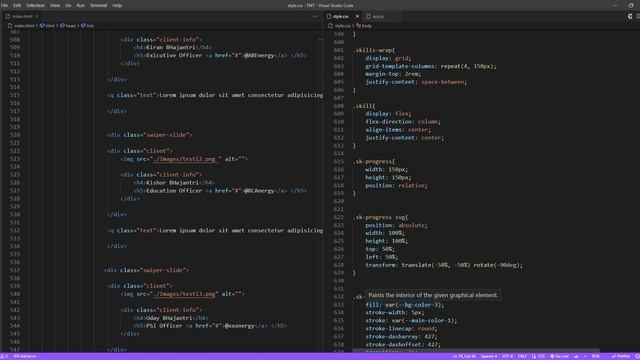Click the zoom percentage in status bar
Image resolution: width=640 pixels, height=360 pixels.
pos(596,356)
